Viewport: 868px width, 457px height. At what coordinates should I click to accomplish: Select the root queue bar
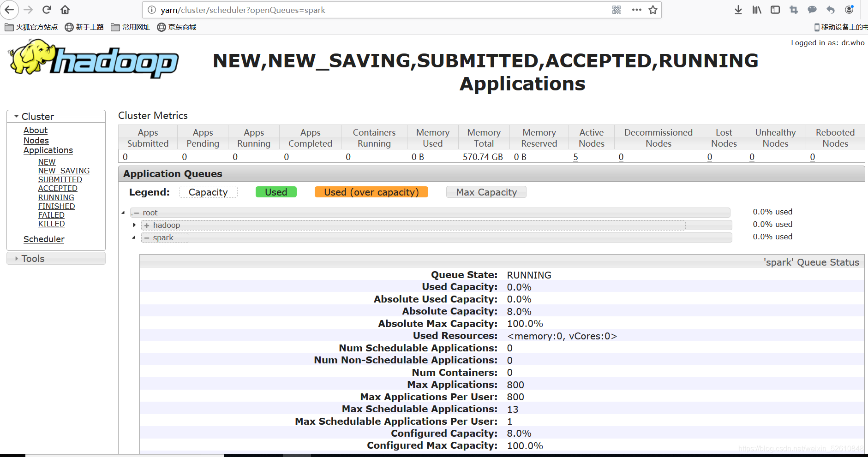430,213
